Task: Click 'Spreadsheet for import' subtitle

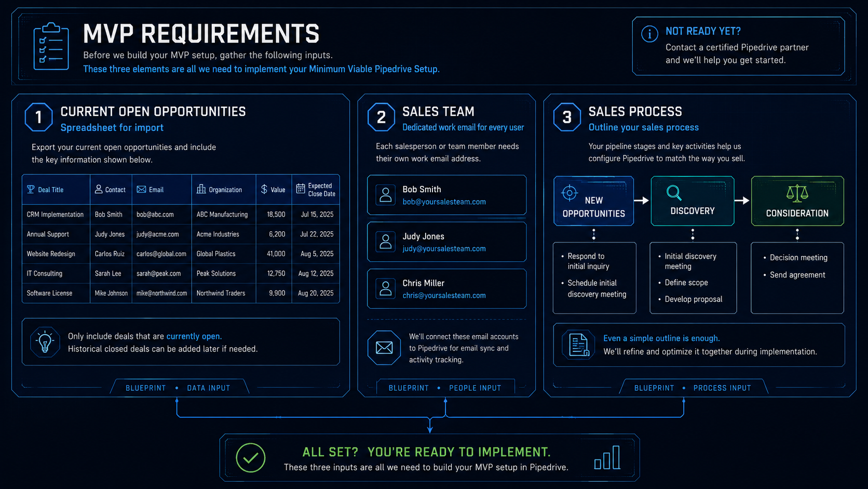Action: tap(112, 128)
